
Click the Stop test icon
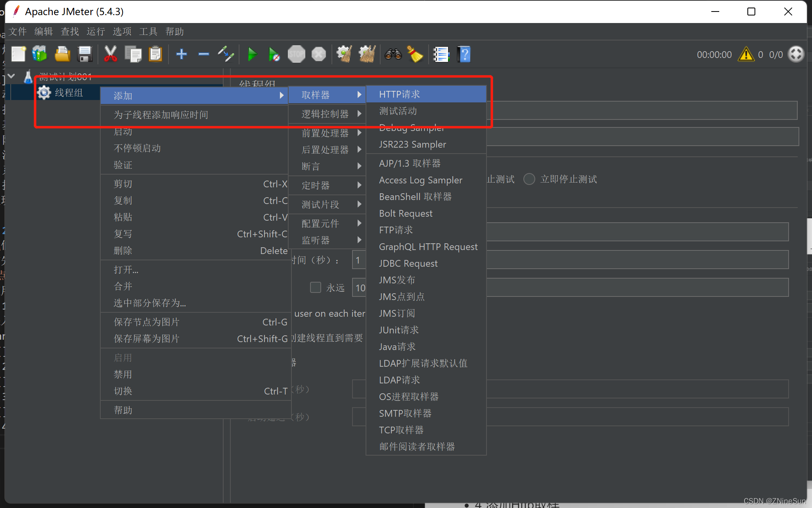[x=297, y=54]
